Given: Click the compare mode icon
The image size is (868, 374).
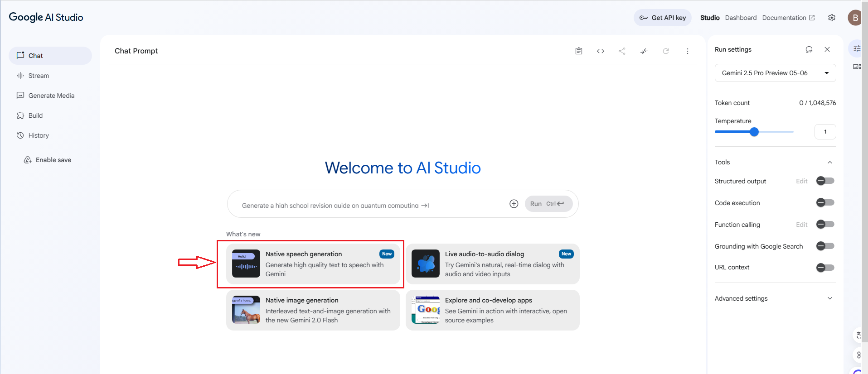Looking at the screenshot, I should coord(644,51).
